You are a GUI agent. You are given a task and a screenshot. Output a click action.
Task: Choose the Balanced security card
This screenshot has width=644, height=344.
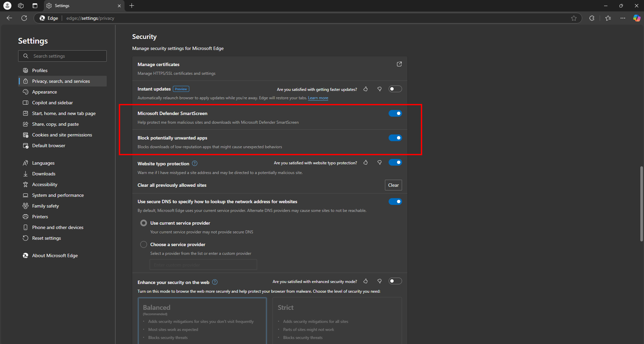pos(202,321)
